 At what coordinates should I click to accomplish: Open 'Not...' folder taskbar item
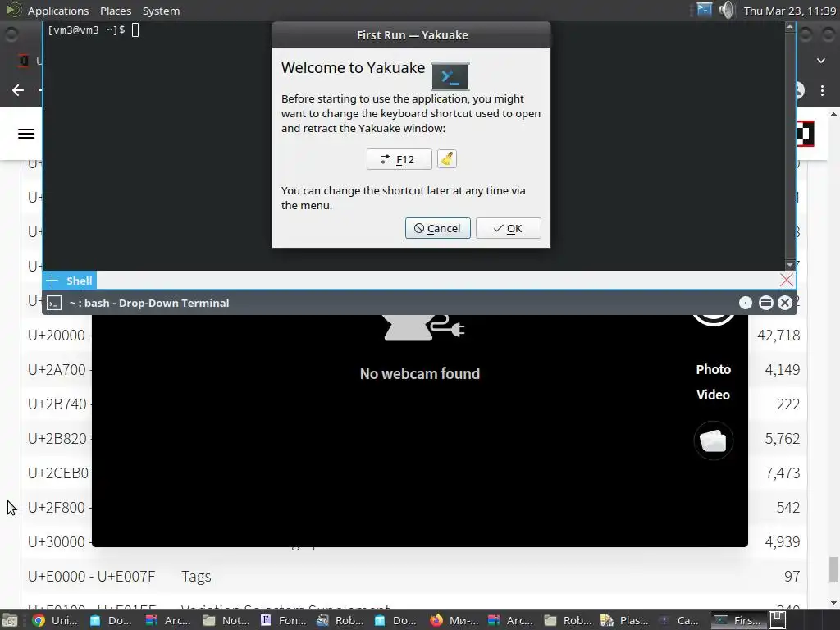226,620
